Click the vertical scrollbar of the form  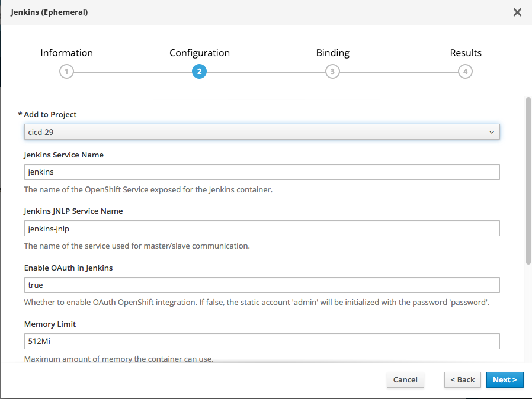(x=528, y=181)
